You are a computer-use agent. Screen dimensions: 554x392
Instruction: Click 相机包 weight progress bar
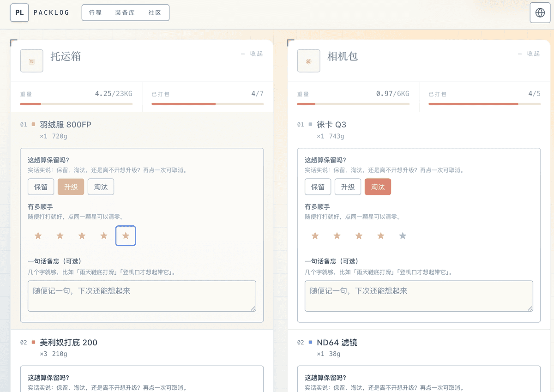click(353, 104)
